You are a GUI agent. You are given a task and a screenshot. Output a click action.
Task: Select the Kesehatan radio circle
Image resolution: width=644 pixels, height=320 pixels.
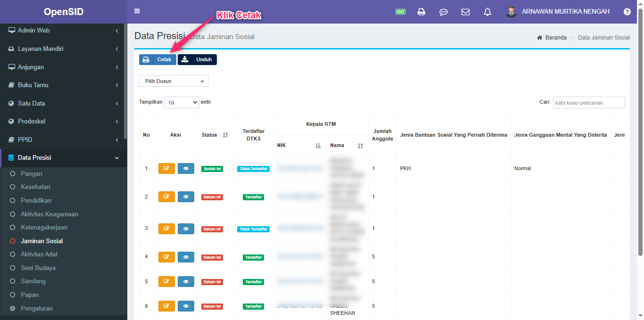[x=13, y=187]
